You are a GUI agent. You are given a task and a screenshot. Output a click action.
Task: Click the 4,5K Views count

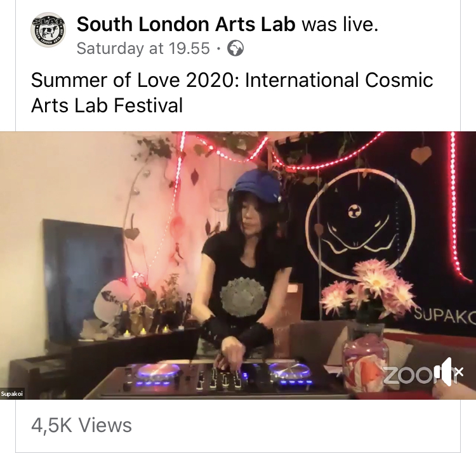(x=81, y=425)
